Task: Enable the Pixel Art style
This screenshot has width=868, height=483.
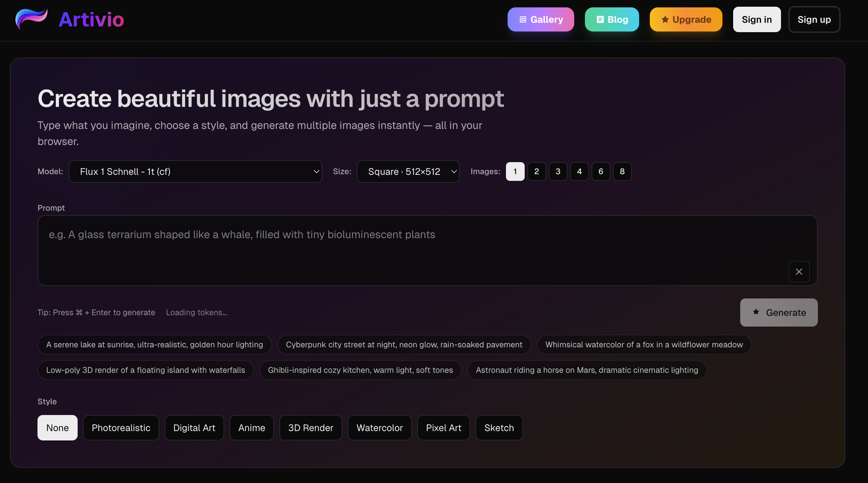Action: [443, 428]
